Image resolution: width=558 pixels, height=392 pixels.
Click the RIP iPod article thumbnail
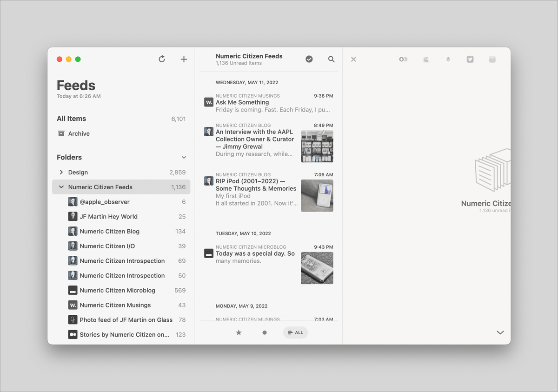point(317,195)
